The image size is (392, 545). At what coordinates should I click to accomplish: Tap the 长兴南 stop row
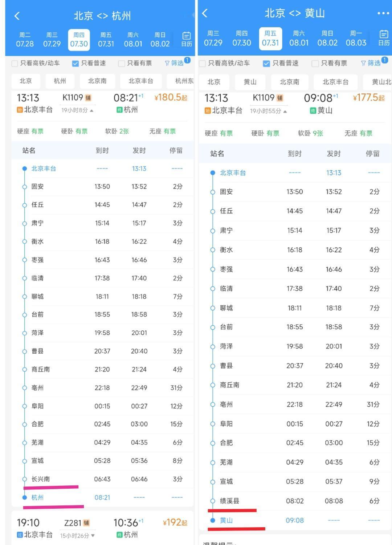click(103, 479)
